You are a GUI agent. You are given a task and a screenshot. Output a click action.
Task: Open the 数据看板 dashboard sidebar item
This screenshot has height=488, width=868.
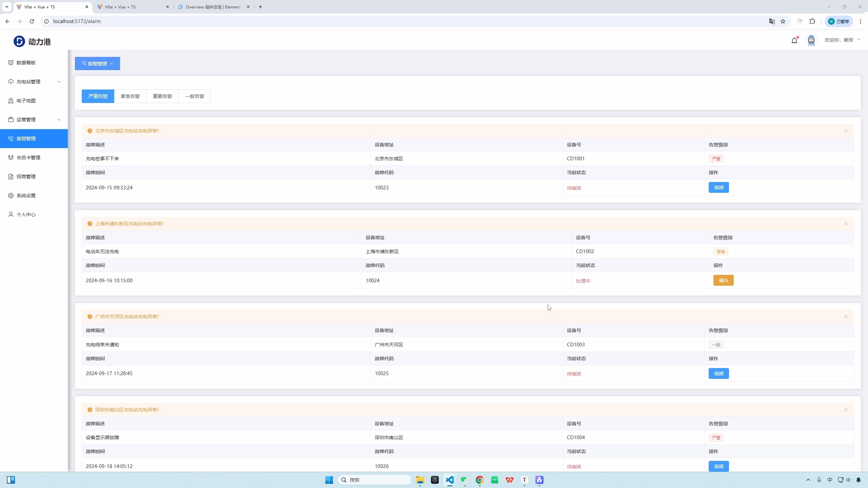(x=26, y=63)
